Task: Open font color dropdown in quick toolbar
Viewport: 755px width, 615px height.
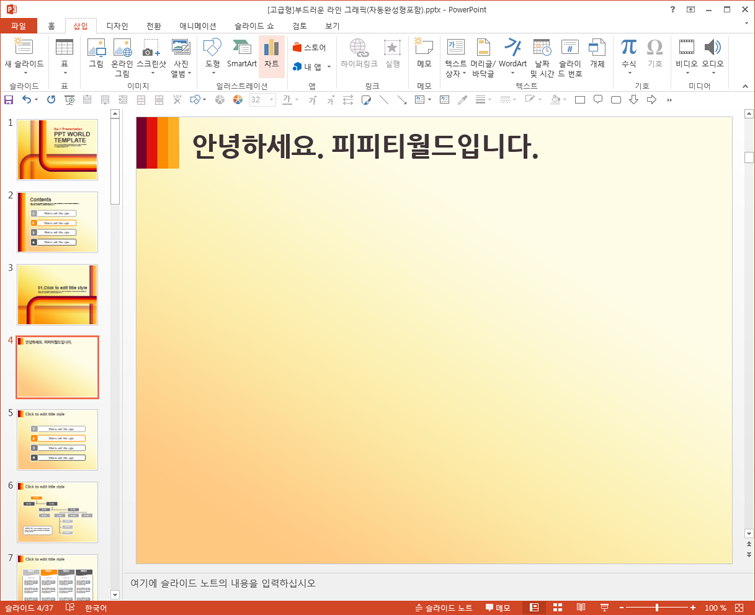Action: [297, 100]
